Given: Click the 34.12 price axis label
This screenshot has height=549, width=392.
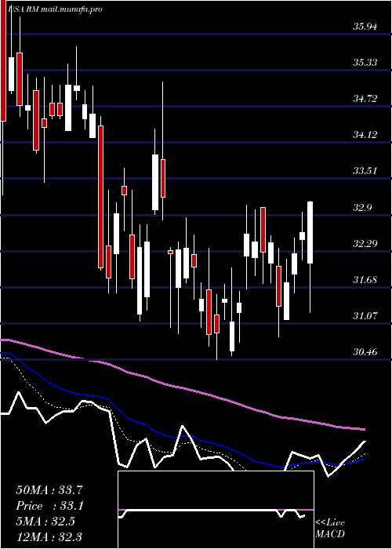Looking at the screenshot, I should pyautogui.click(x=365, y=135).
